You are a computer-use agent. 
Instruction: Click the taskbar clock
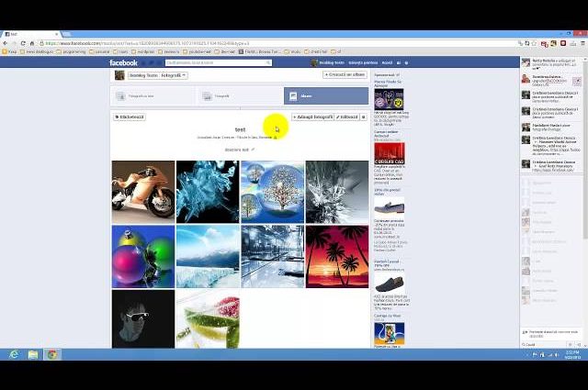coord(572,355)
